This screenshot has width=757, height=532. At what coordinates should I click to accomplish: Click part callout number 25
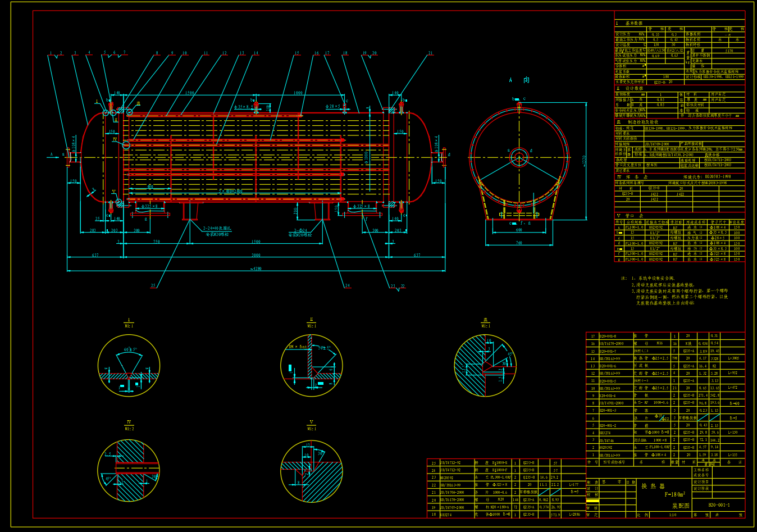point(153,286)
